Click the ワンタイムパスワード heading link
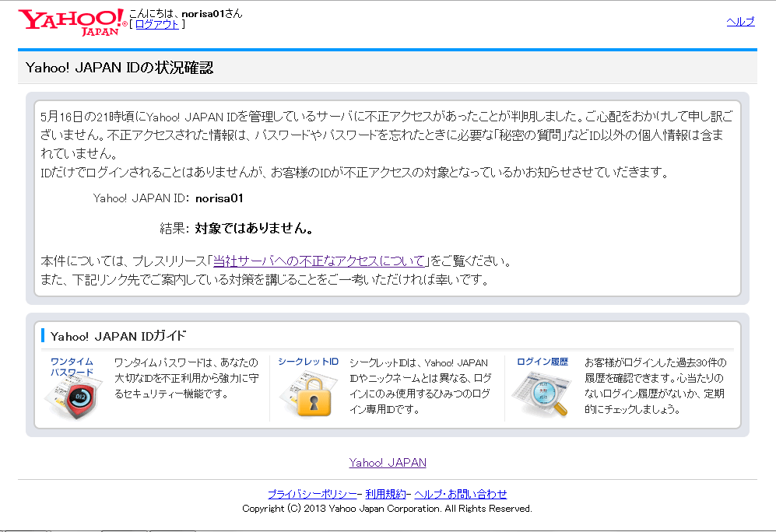 point(72,367)
